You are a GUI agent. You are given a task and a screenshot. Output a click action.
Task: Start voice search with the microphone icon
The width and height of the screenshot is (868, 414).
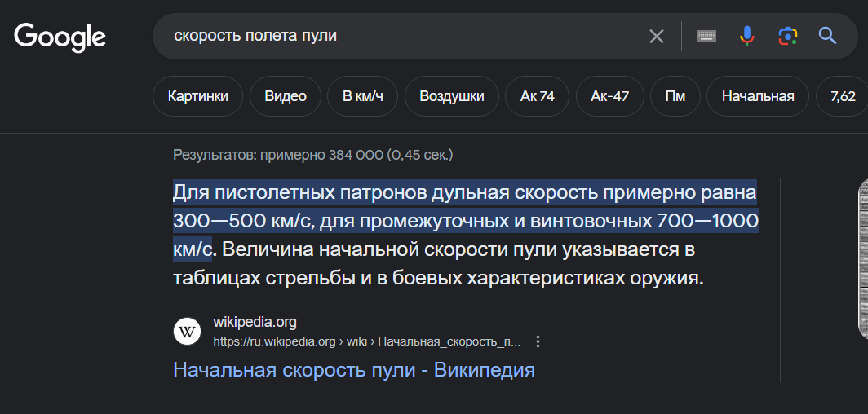pyautogui.click(x=746, y=37)
